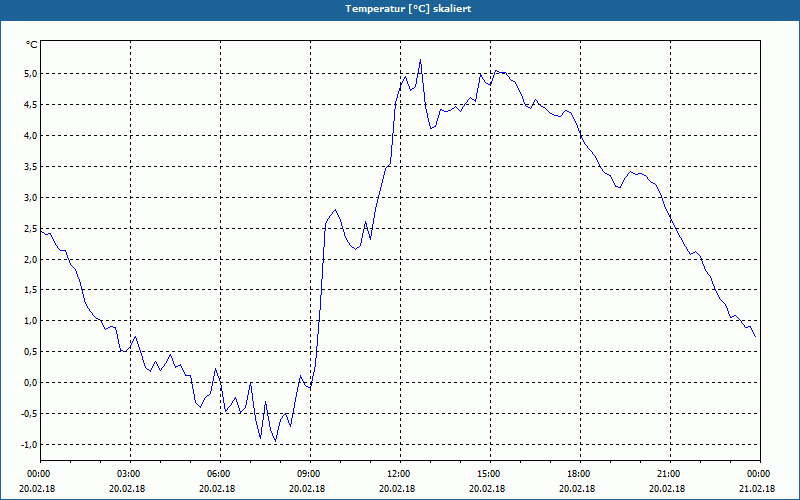
Task: Click the highest peak of the blue temperature curve
Action: [x=420, y=60]
